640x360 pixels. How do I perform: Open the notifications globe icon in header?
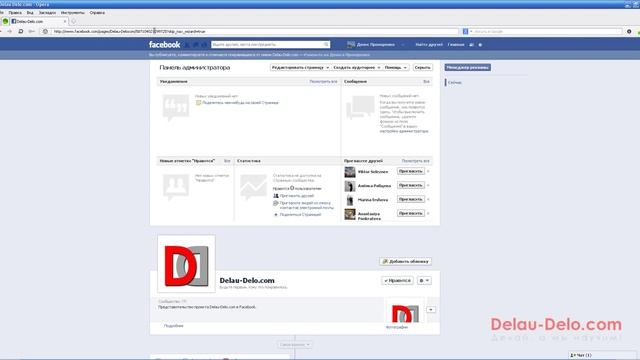point(204,44)
